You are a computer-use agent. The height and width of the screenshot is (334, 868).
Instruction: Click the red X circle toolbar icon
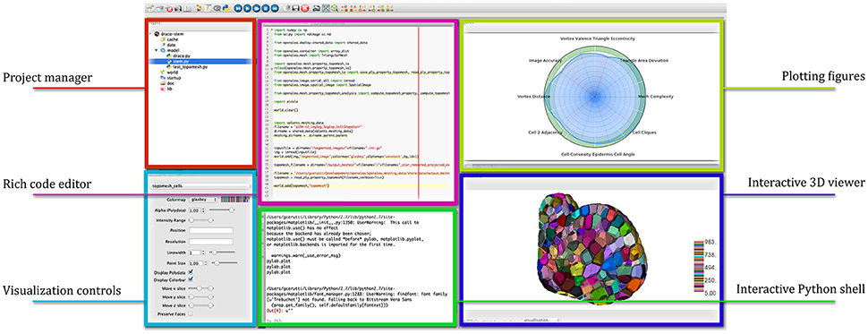[304, 8]
